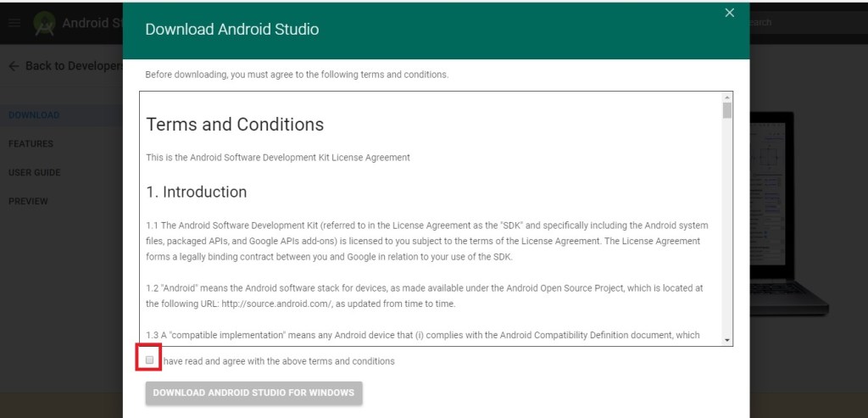
Task: Click the terms scrollbar down arrow
Action: [726, 341]
